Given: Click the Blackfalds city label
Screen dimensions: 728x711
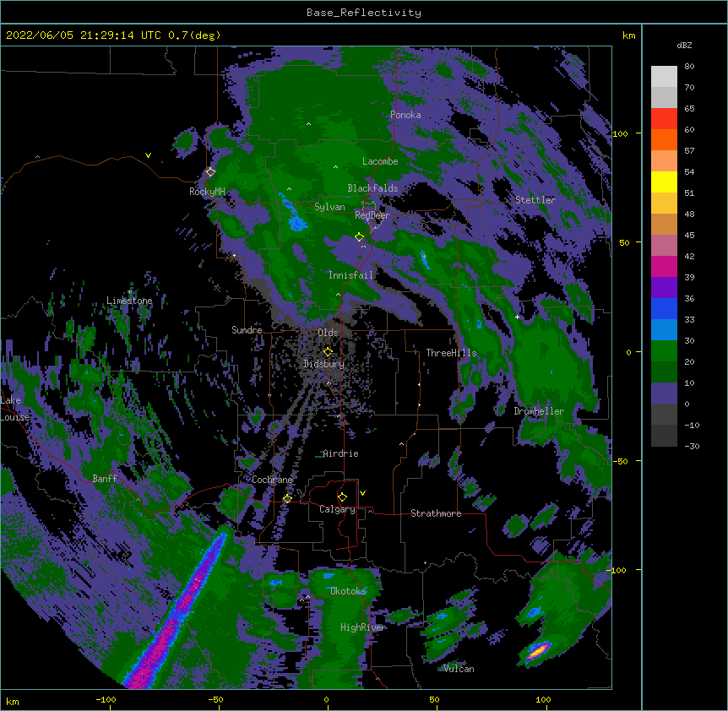Looking at the screenshot, I should click(372, 188).
